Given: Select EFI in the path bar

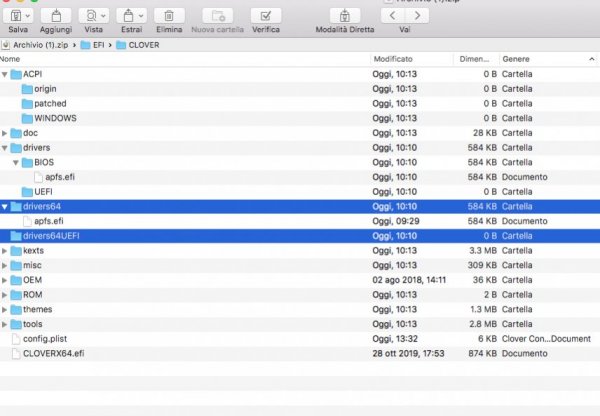Looking at the screenshot, I should coord(98,45).
